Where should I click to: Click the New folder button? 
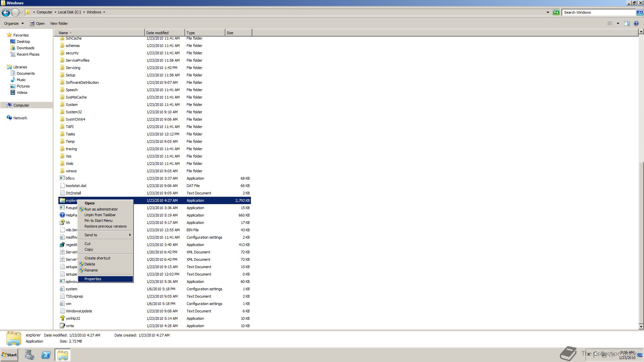59,23
